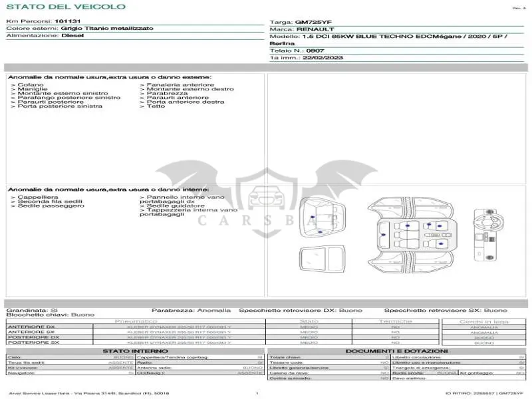The width and height of the screenshot is (532, 399).
Task: Select the ANTERIORE DX tyre row label
Action: (31, 327)
